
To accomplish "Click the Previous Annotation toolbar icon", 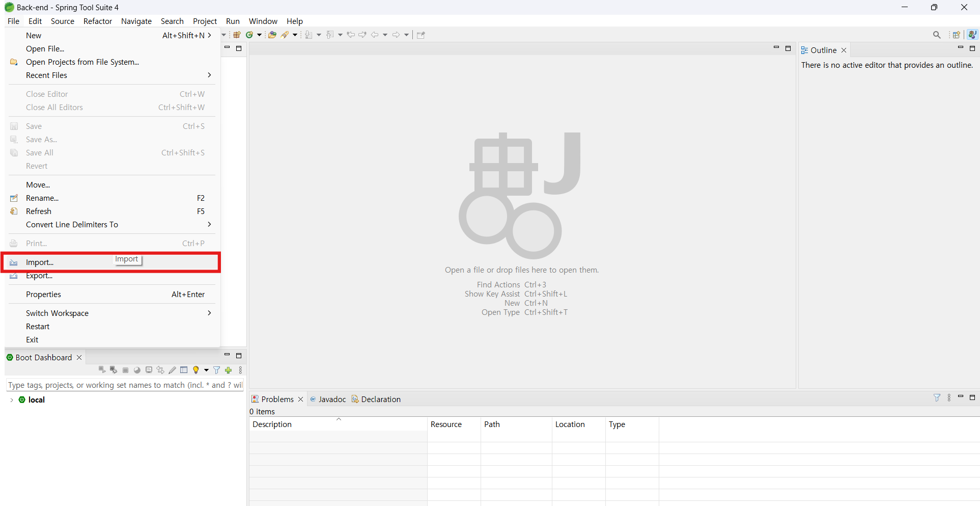I will pos(330,35).
